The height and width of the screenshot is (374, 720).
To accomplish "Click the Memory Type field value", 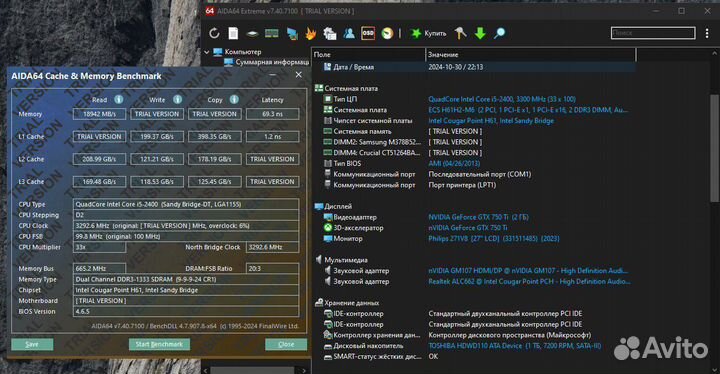I will [186, 279].
